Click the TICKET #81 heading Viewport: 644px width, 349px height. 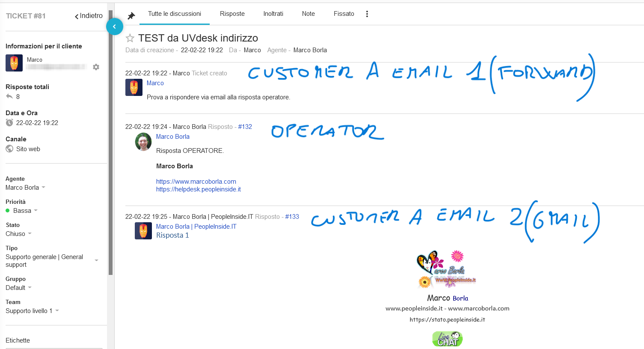point(26,16)
